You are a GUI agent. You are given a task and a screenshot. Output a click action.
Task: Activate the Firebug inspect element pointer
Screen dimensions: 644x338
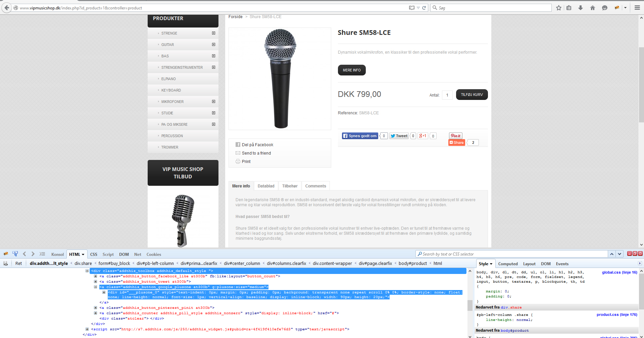15,254
